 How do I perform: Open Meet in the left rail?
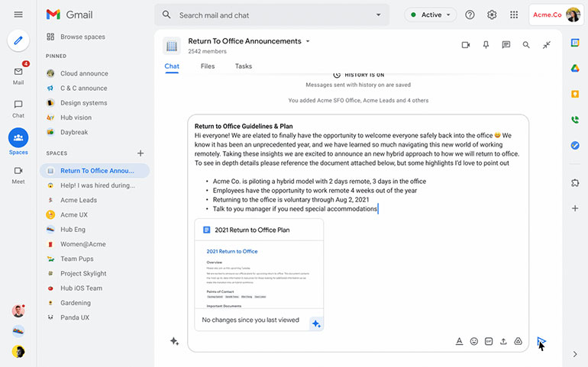click(18, 175)
